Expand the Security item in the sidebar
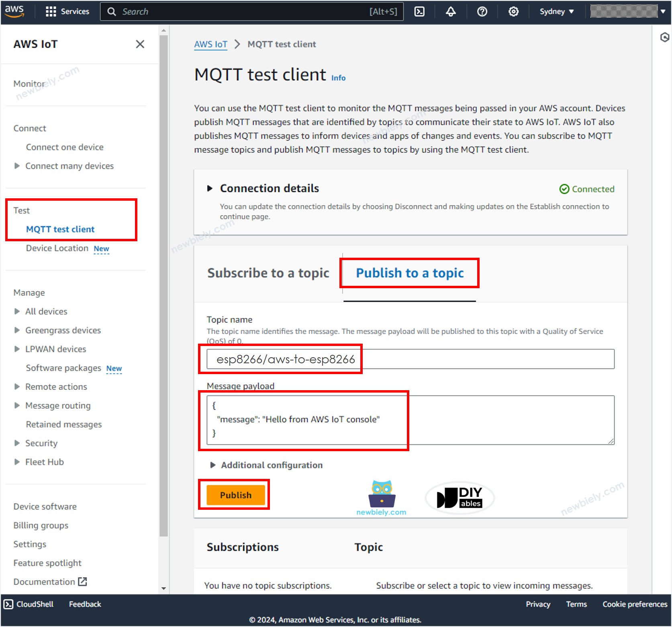This screenshot has width=672, height=627. (16, 443)
